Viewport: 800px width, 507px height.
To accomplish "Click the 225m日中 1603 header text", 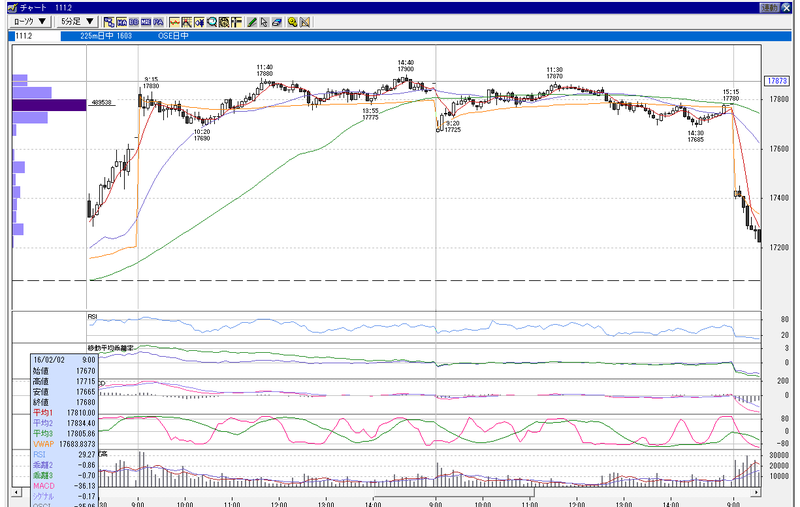I will point(106,36).
